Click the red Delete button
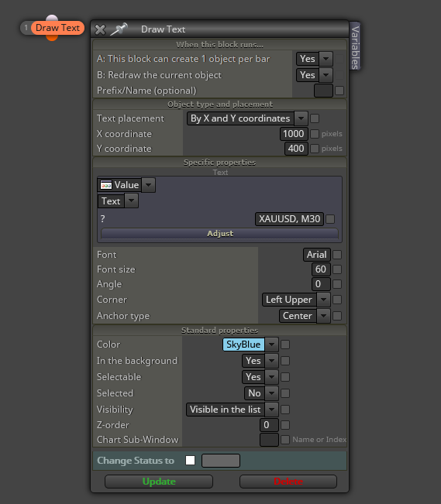 (288, 482)
